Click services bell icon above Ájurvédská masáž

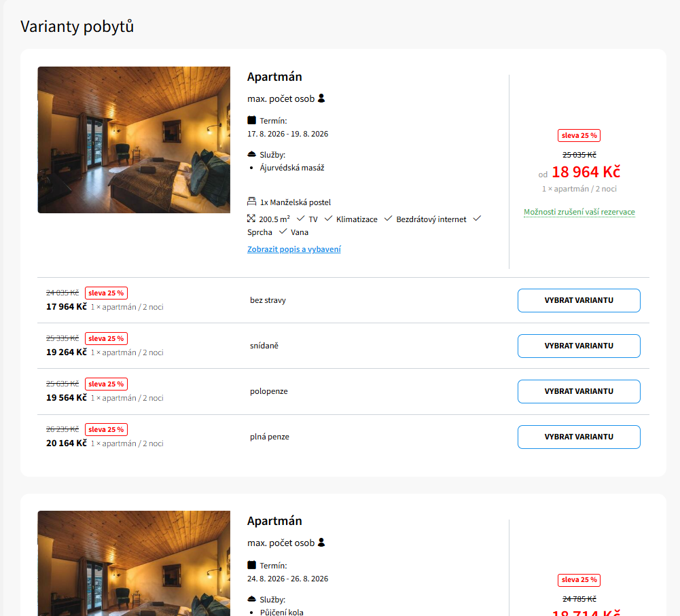[x=251, y=154]
